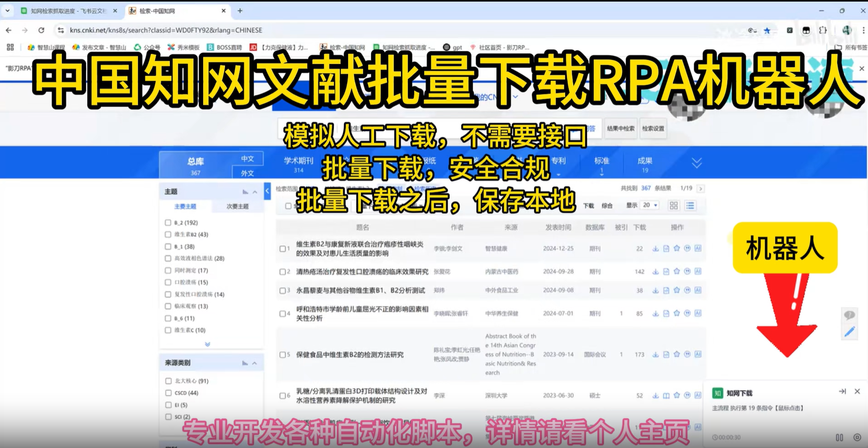Favorite the 维生素B2与康复新液 article
This screenshot has height=448, width=868.
click(x=677, y=248)
